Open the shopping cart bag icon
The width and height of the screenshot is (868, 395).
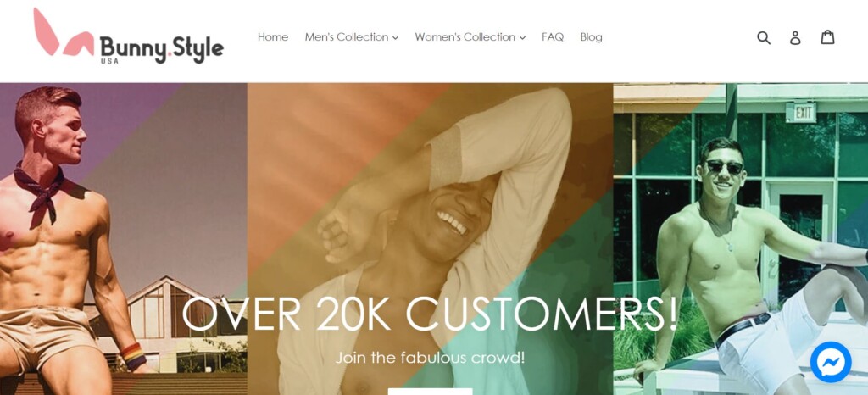827,37
